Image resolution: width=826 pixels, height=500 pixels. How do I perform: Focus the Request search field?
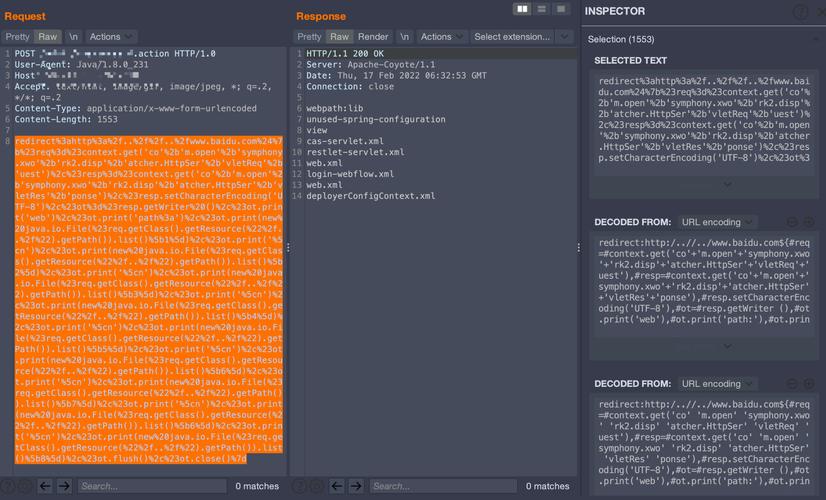152,486
